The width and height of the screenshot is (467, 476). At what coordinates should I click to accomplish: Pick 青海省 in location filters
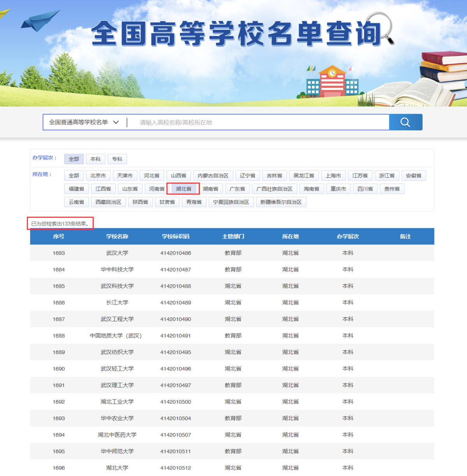pyautogui.click(x=194, y=202)
